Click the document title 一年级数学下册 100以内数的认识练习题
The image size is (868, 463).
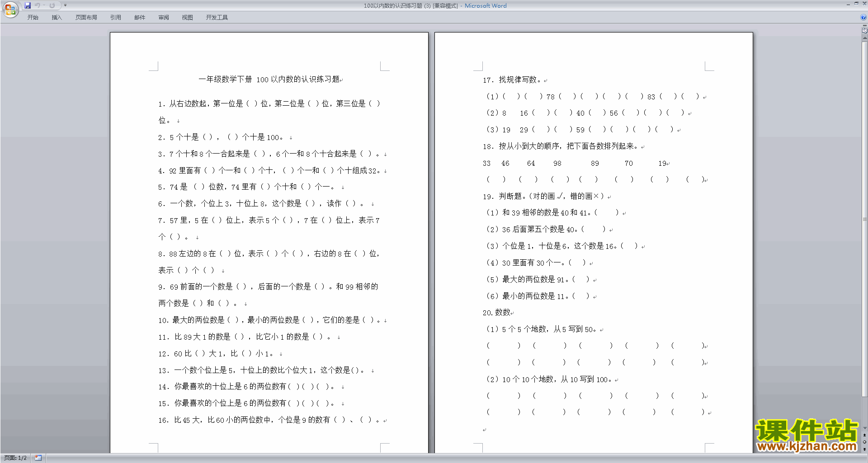point(270,80)
